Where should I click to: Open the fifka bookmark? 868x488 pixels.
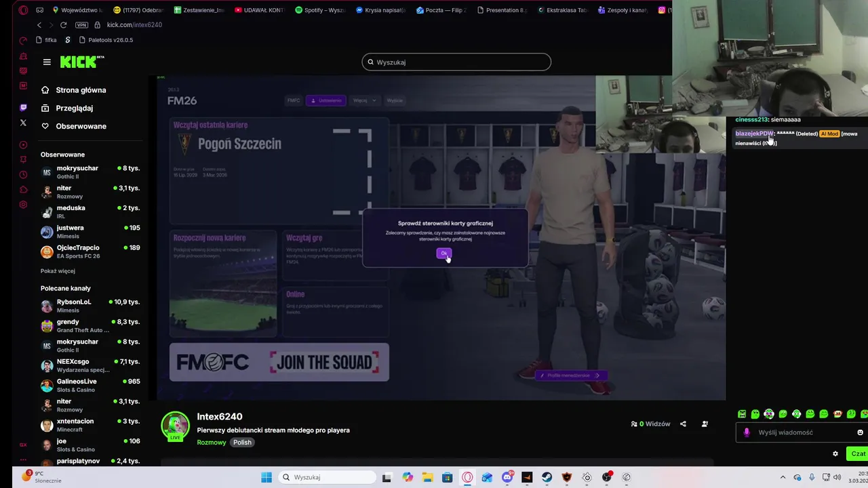point(46,40)
